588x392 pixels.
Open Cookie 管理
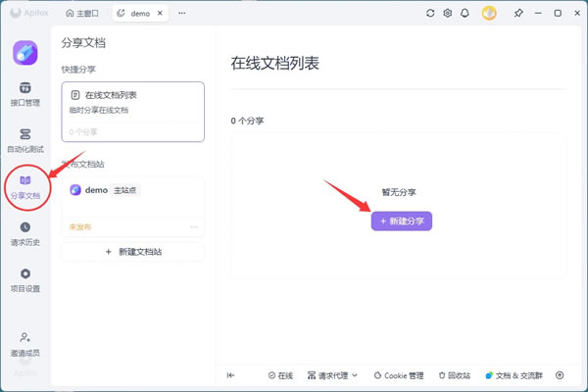[399, 375]
